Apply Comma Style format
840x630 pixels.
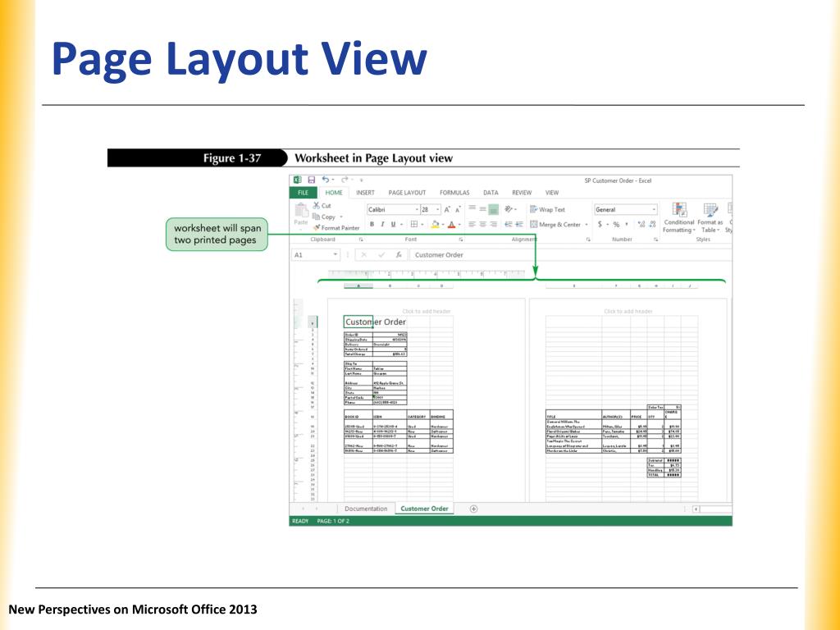(626, 225)
